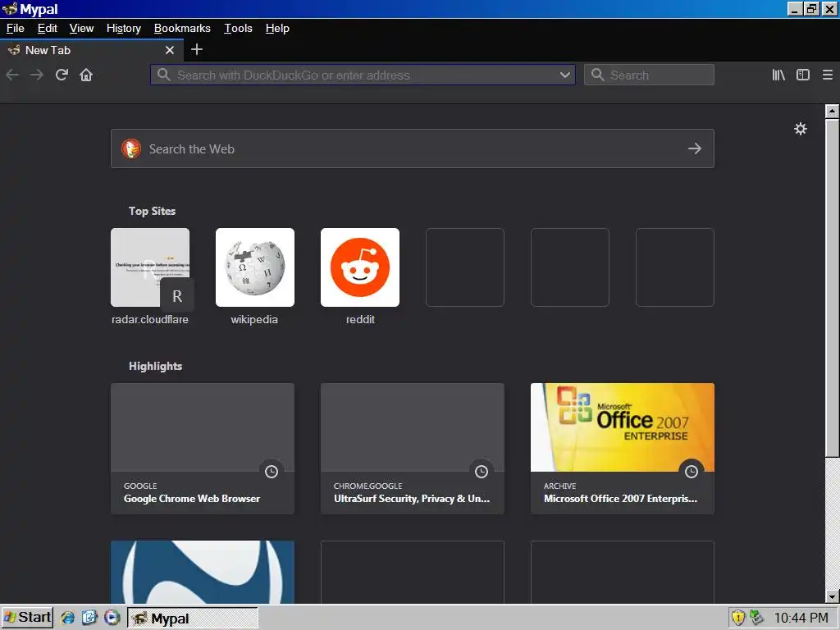This screenshot has width=840, height=630.
Task: Click the DuckDuckGo logo in search box
Action: tap(131, 148)
